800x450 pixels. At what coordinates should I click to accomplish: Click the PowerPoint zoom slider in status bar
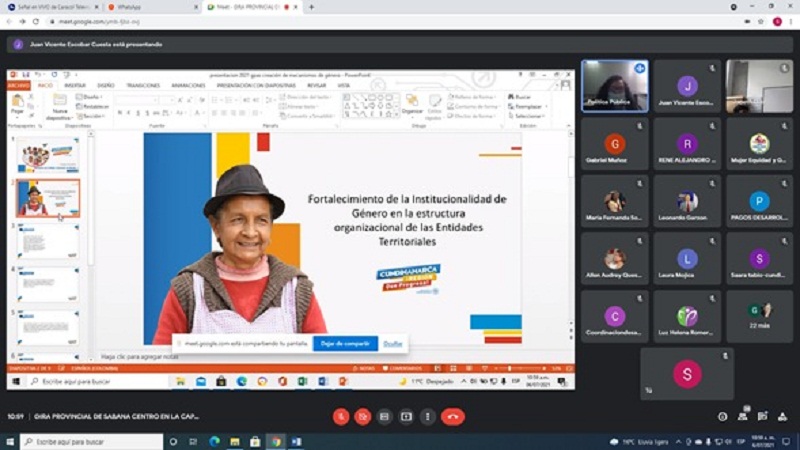coord(521,368)
